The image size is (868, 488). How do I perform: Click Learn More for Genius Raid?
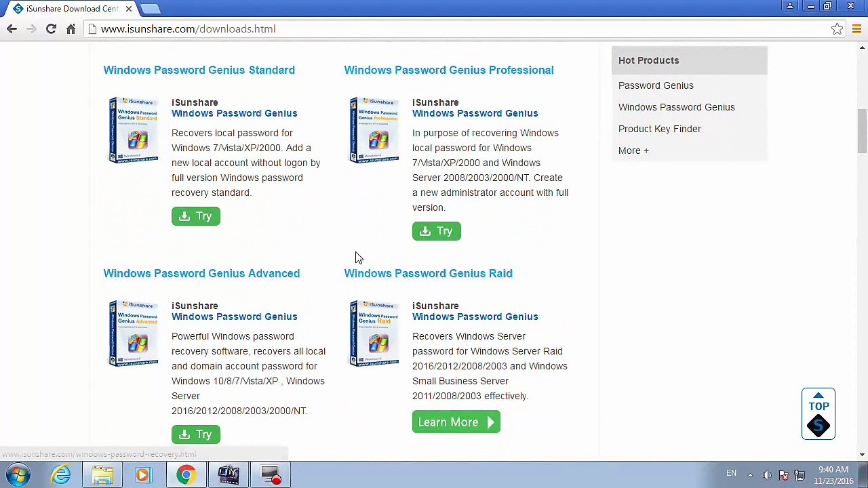[456, 422]
